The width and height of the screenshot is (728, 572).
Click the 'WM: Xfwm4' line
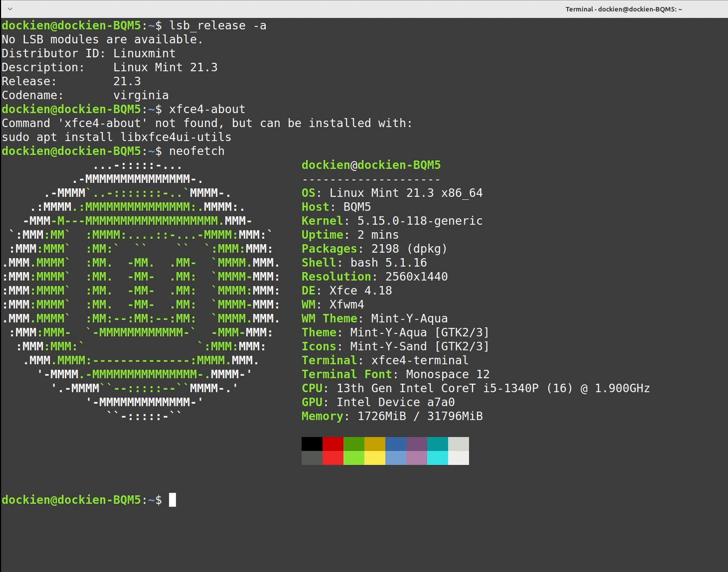(x=333, y=305)
